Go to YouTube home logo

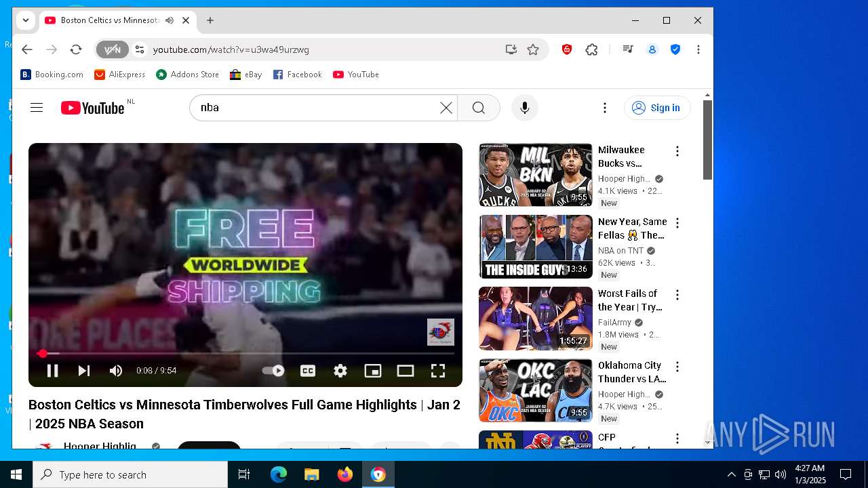93,108
